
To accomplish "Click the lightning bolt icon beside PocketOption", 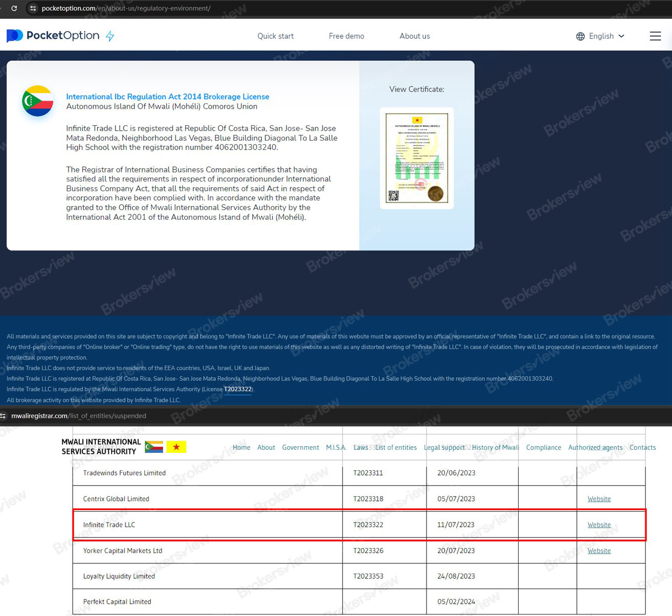I will 110,36.
